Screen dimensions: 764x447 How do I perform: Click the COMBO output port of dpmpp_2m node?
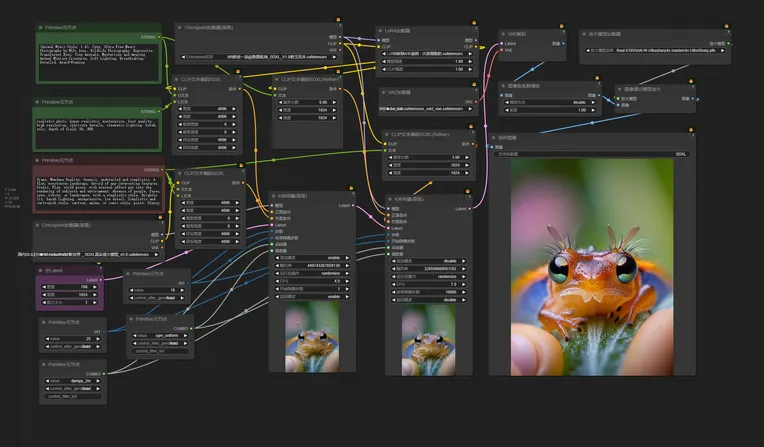click(x=104, y=374)
